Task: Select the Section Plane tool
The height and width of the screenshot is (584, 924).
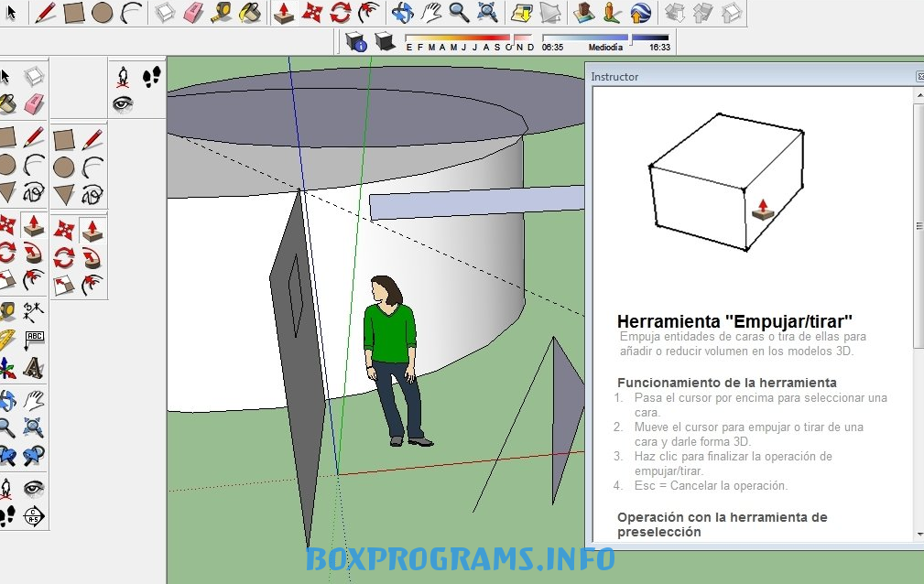Action: [33, 514]
